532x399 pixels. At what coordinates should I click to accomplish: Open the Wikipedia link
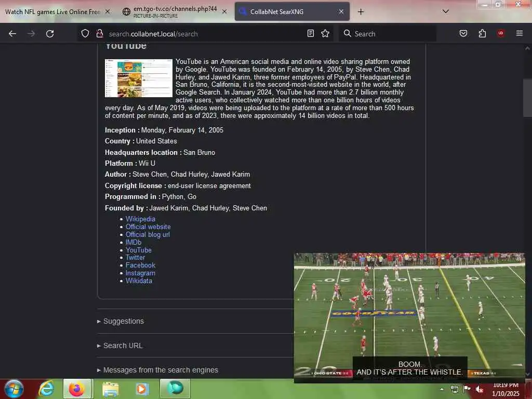click(x=140, y=219)
